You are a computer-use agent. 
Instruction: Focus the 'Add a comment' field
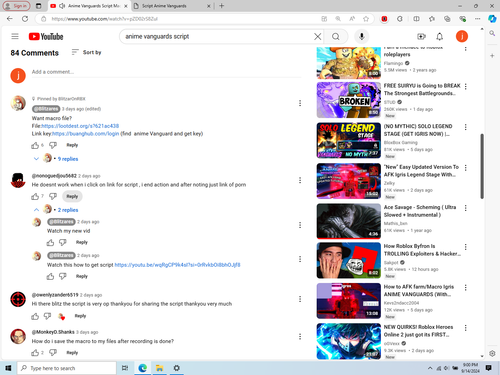167,72
